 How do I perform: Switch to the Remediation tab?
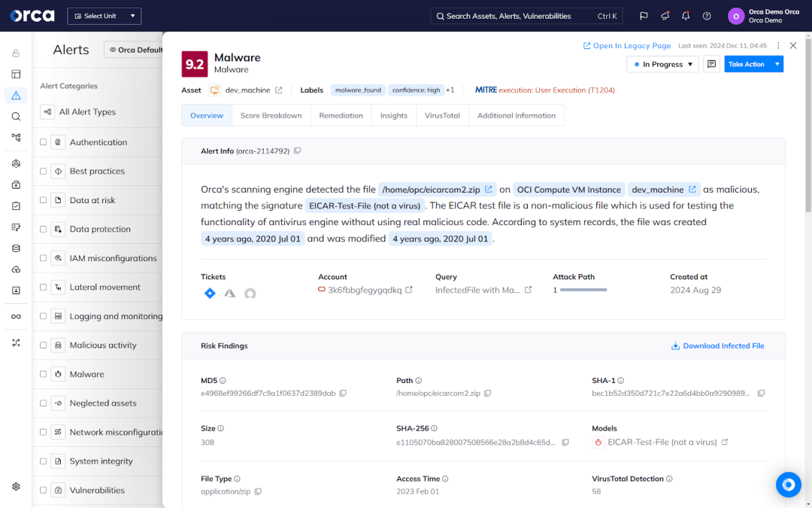341,116
